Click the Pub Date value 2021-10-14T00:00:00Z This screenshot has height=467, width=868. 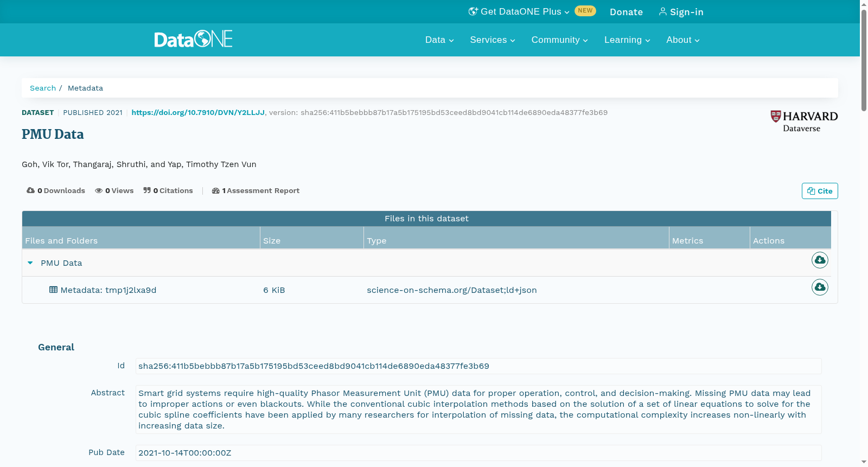point(478,453)
